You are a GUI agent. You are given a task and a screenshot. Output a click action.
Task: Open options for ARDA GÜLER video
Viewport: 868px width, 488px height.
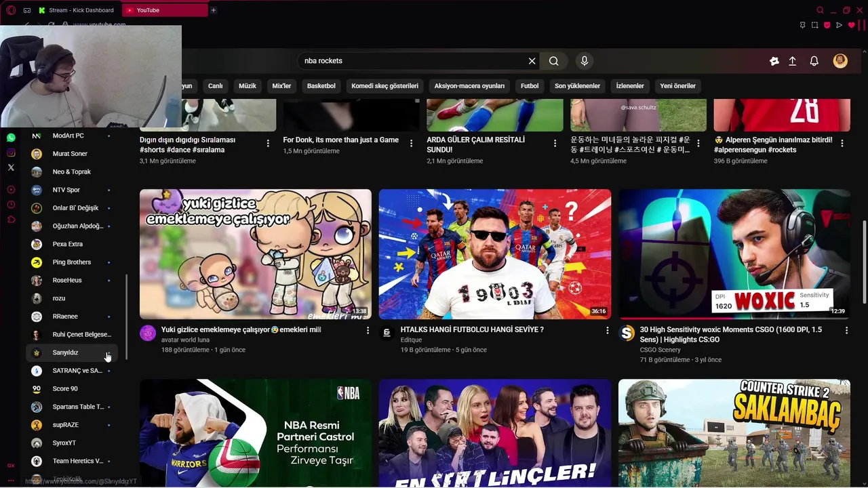click(555, 144)
